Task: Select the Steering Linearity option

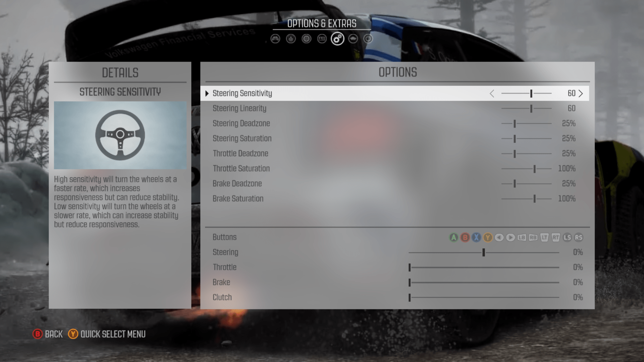Action: [239, 108]
